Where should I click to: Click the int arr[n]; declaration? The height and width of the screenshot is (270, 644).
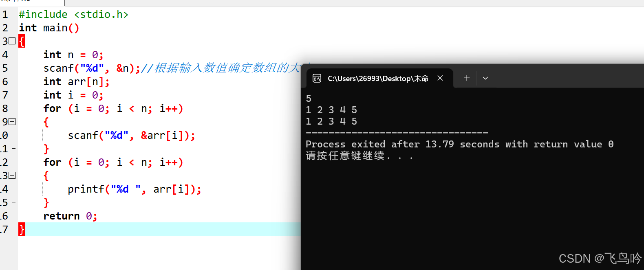[x=77, y=82]
